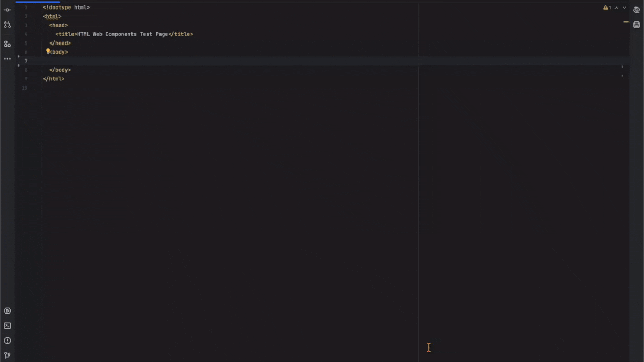This screenshot has height=362, width=644.
Task: Open the Commit tool window
Action: [7, 10]
